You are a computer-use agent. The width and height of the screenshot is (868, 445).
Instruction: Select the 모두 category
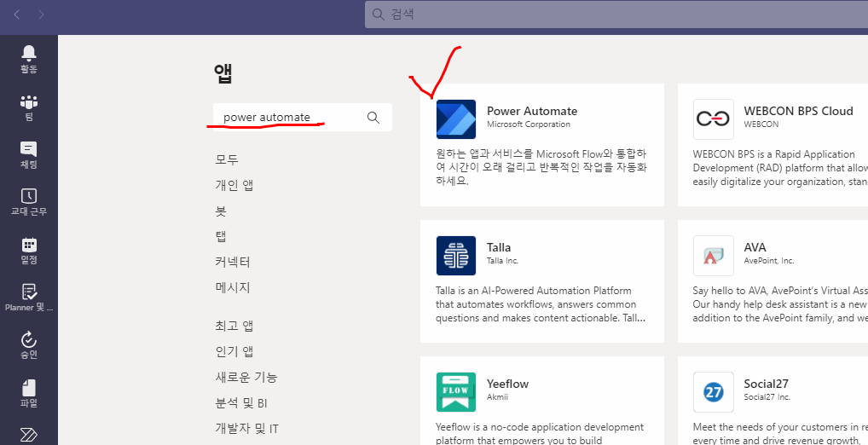click(x=227, y=159)
